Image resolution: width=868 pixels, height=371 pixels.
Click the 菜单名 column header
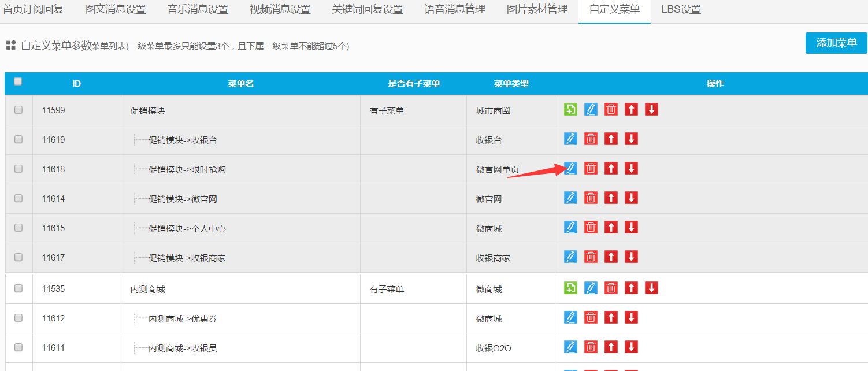[x=241, y=84]
